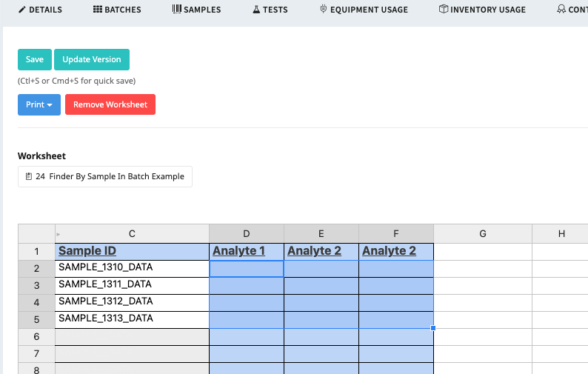
Task: Select row 5 header
Action: coord(36,320)
